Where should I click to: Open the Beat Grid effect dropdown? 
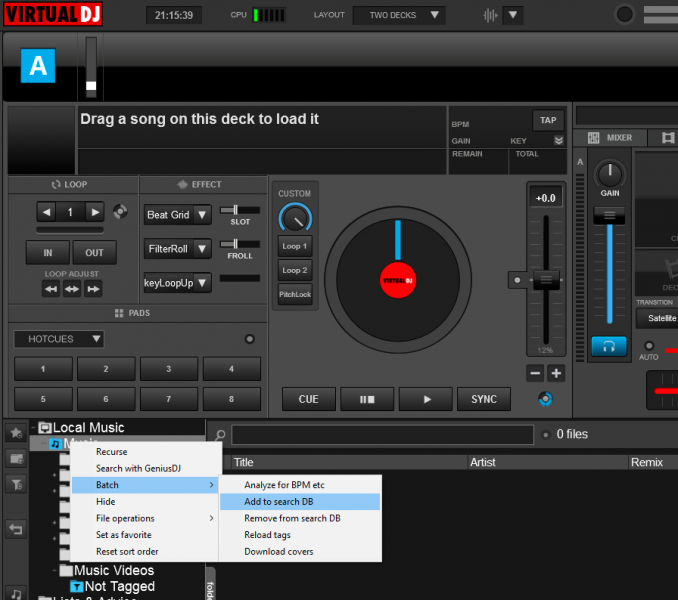(178, 215)
